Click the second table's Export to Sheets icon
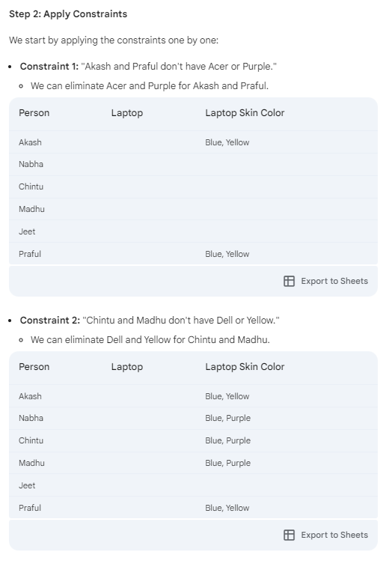 (x=289, y=535)
